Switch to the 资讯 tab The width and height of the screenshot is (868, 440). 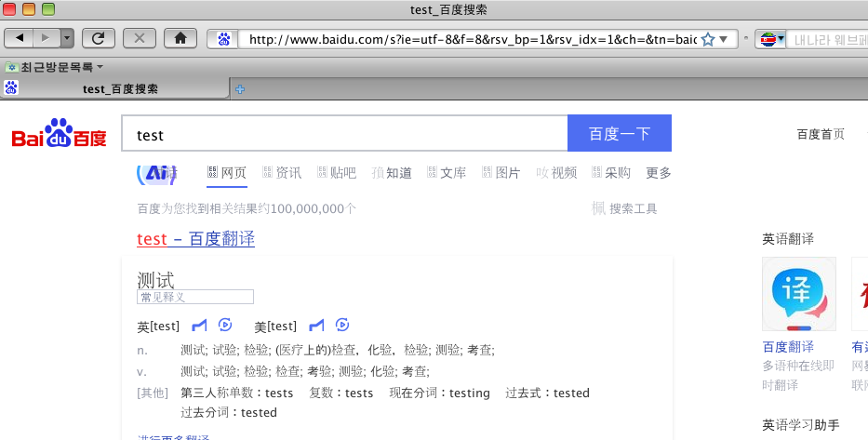[x=282, y=173]
